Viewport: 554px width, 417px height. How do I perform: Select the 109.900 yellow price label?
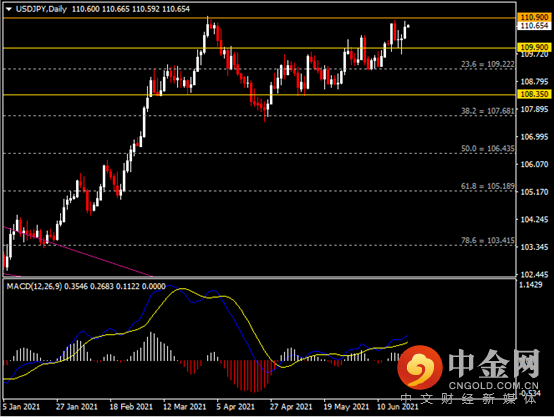(x=534, y=47)
